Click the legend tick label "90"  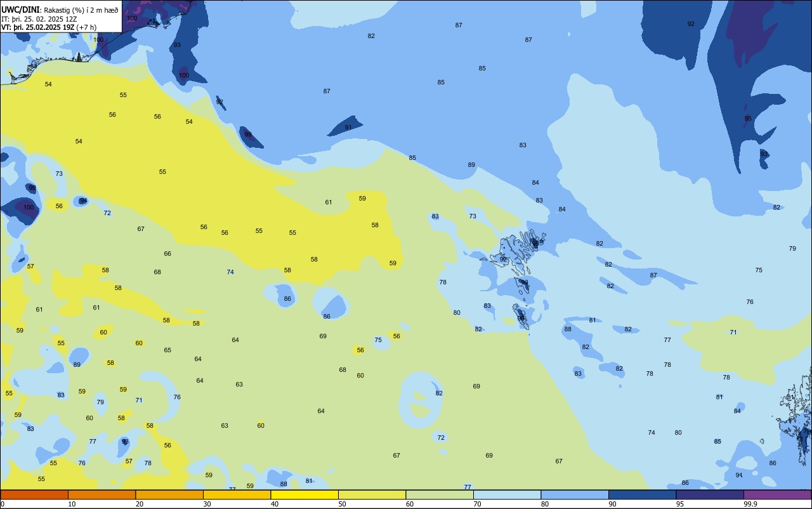tap(612, 504)
